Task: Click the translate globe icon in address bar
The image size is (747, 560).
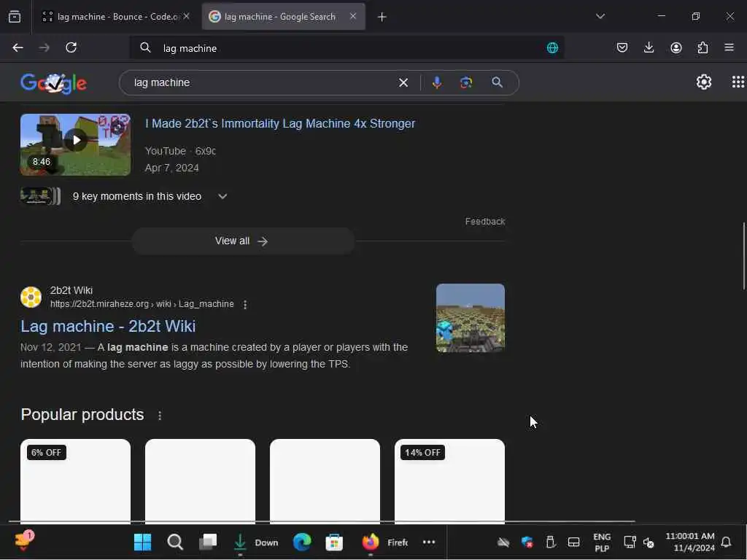Action: pos(552,47)
